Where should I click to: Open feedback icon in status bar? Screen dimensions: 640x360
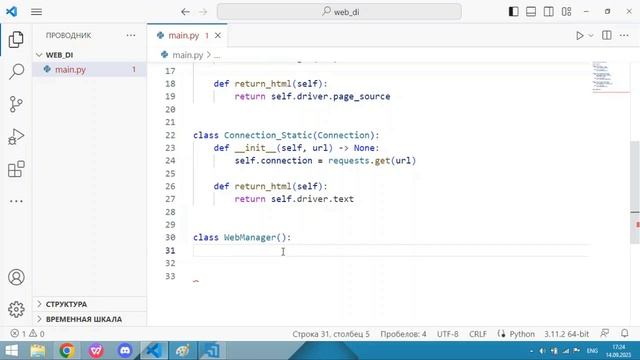coord(604,333)
